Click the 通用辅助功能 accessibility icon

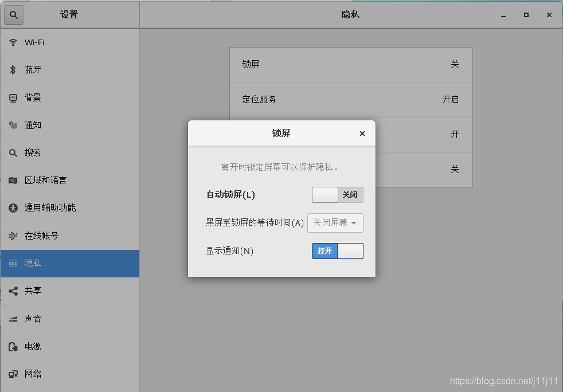click(13, 208)
